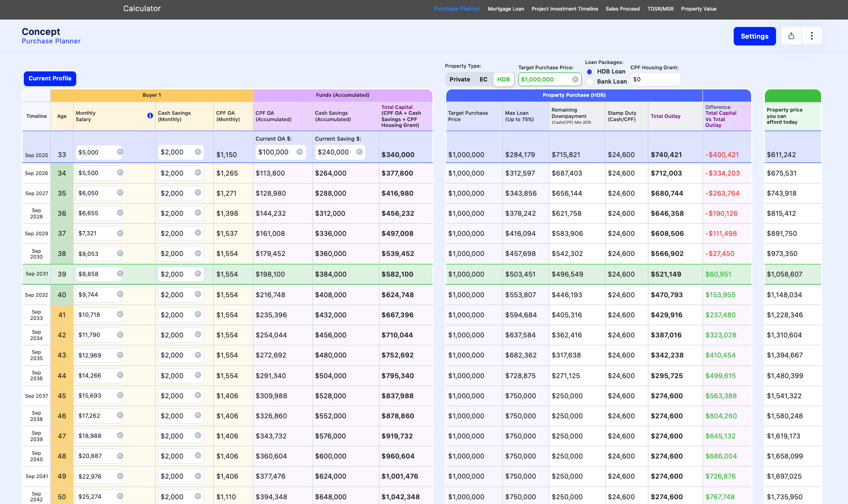Clear the Current OA $100,000 value

[300, 152]
